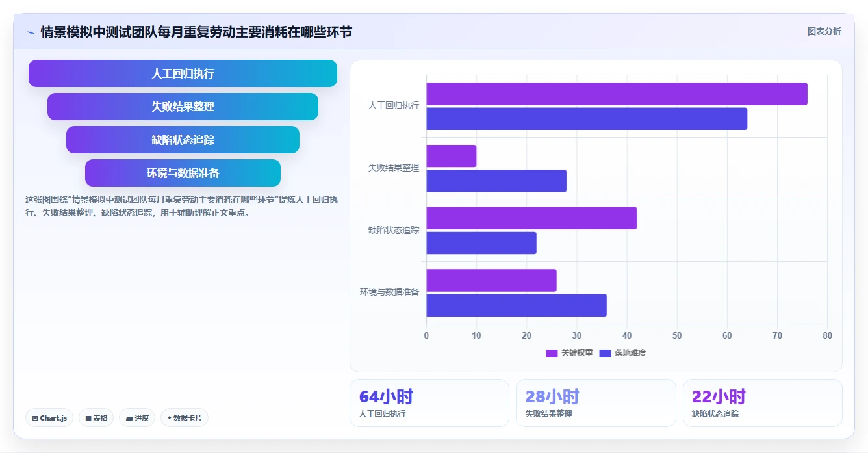Image resolution: width=868 pixels, height=453 pixels.
Task: Open the 64小时 data card
Action: coord(429,403)
